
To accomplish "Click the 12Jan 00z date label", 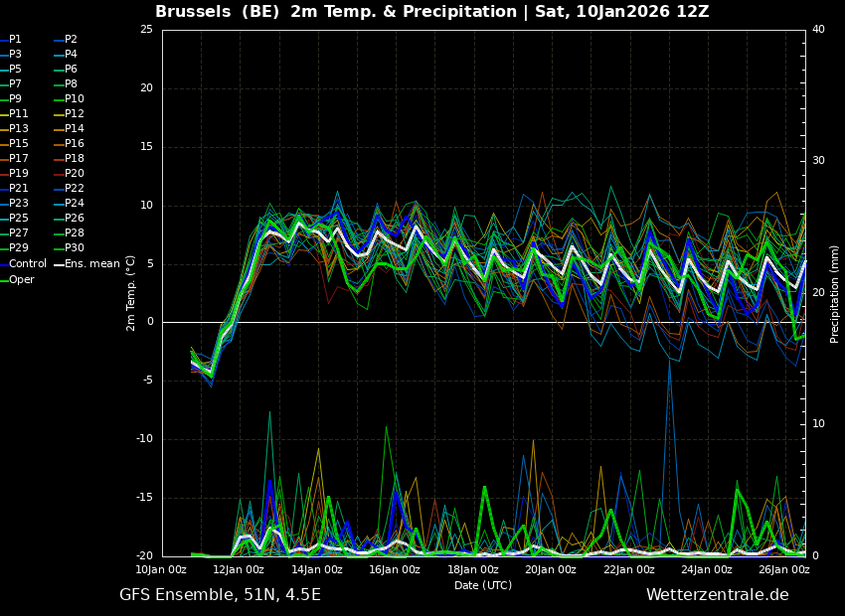I will point(239,570).
